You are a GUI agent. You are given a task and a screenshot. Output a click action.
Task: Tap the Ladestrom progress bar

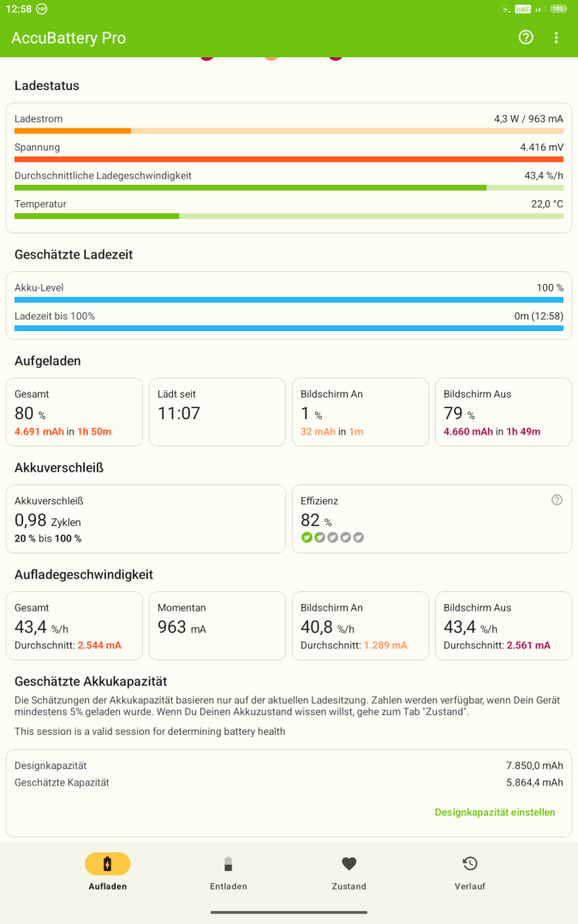(x=289, y=131)
